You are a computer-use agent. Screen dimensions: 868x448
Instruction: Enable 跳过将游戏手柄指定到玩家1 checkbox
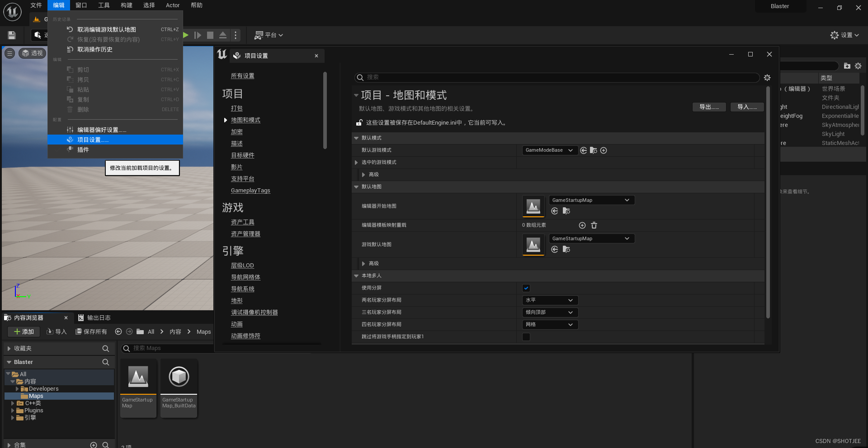[526, 337]
